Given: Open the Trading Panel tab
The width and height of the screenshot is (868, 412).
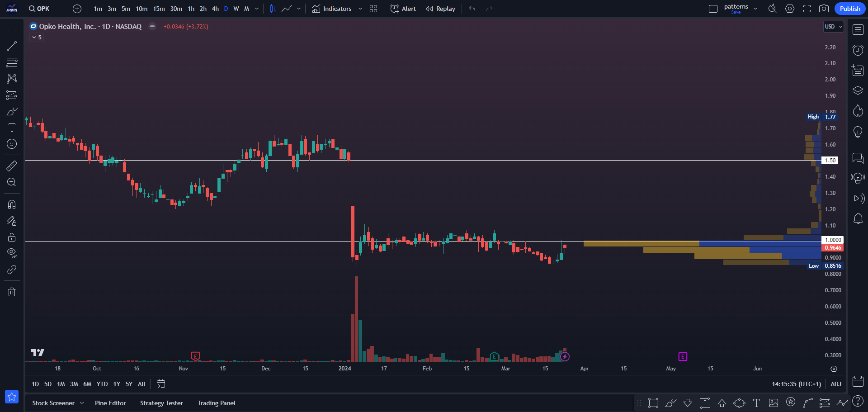Looking at the screenshot, I should [x=217, y=403].
